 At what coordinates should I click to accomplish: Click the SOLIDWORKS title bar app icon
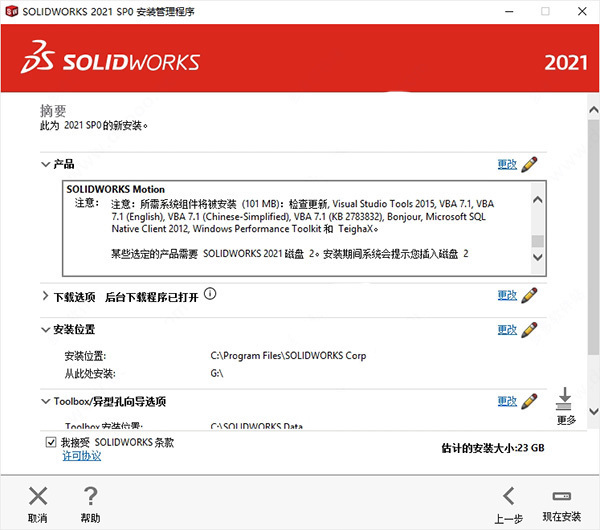11,11
